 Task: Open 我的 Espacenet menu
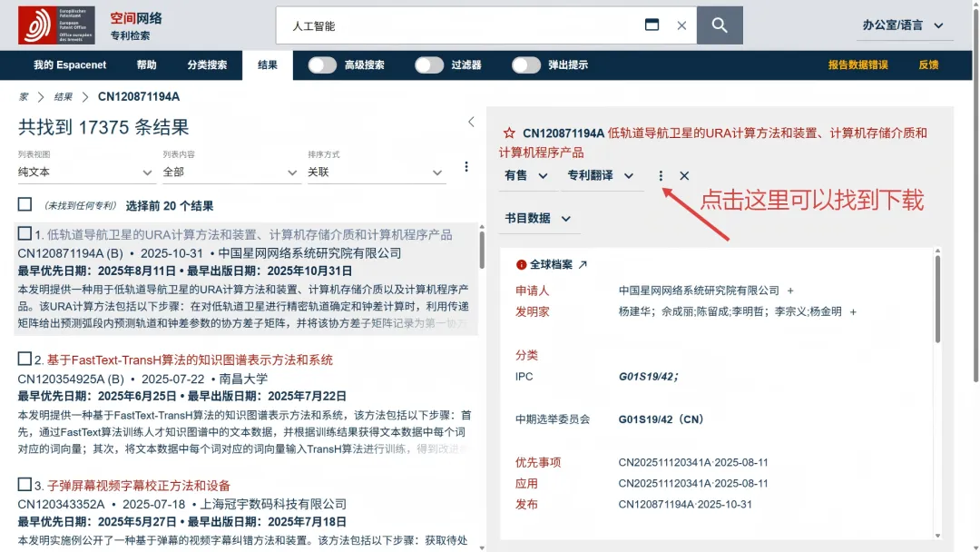tap(70, 65)
